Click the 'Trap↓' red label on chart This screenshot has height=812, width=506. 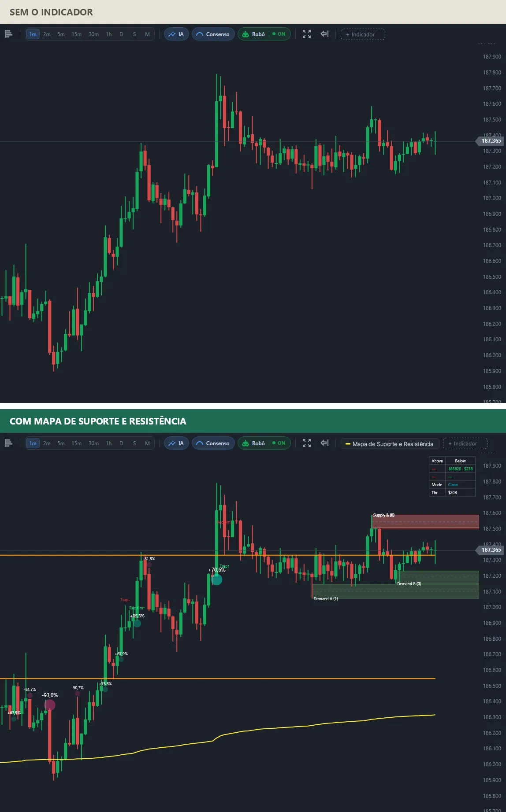tap(125, 600)
